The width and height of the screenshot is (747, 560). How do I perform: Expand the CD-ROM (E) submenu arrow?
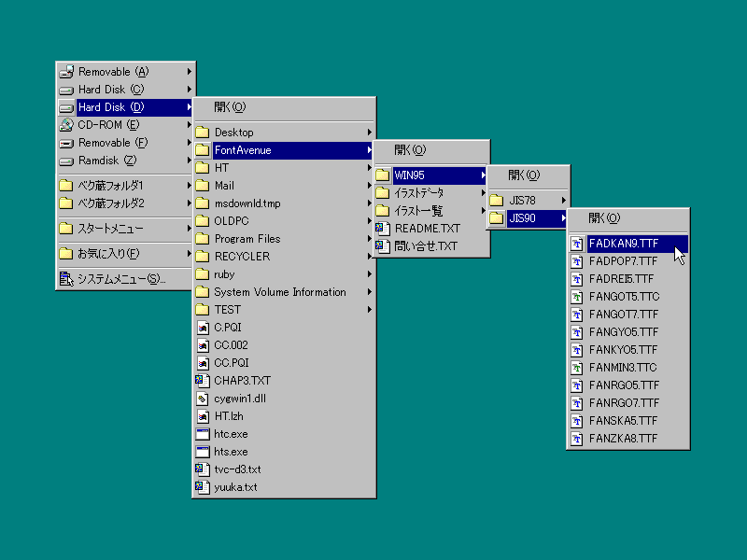(x=190, y=125)
